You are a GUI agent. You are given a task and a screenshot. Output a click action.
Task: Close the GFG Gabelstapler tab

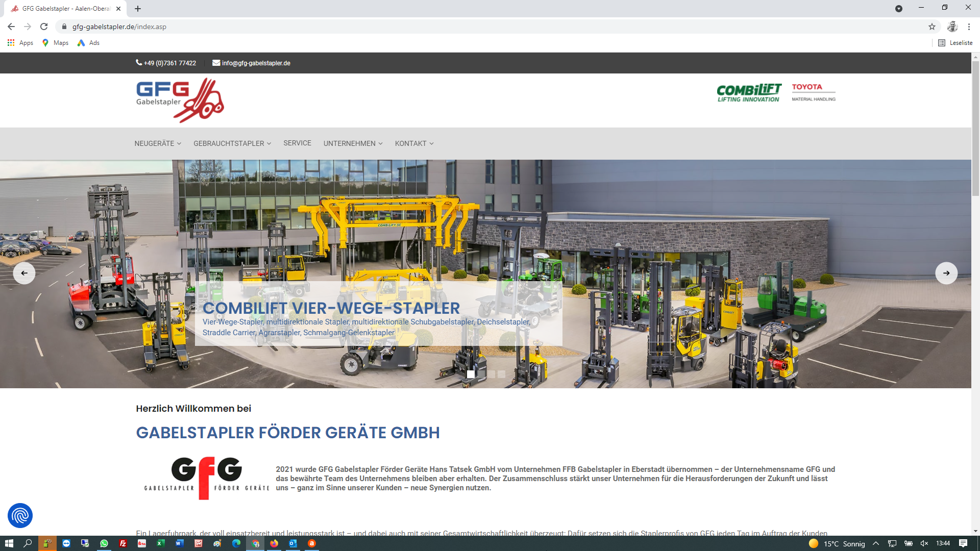(x=118, y=9)
